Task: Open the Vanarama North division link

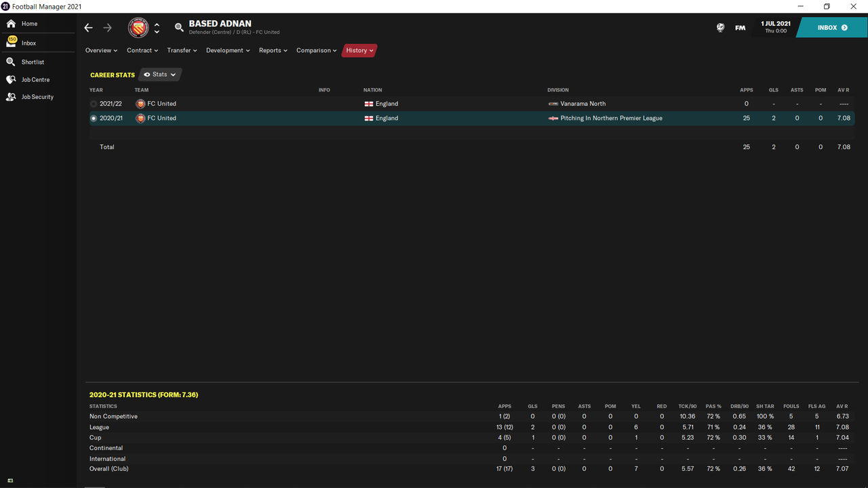Action: pos(583,104)
